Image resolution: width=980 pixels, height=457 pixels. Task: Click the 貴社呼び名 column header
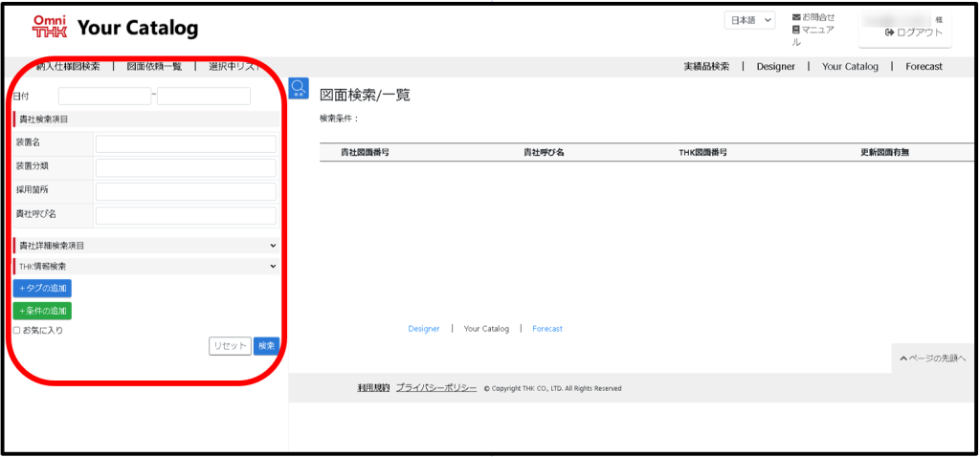point(545,152)
